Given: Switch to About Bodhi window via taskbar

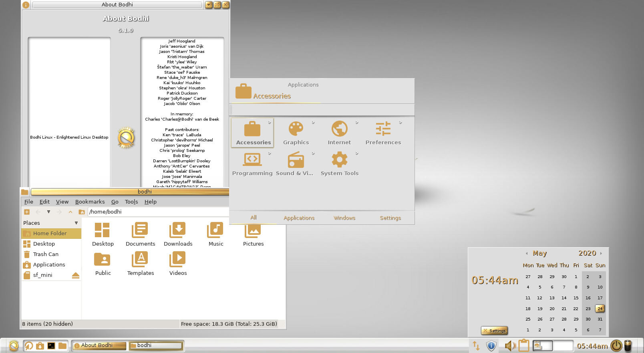Looking at the screenshot, I should point(99,345).
